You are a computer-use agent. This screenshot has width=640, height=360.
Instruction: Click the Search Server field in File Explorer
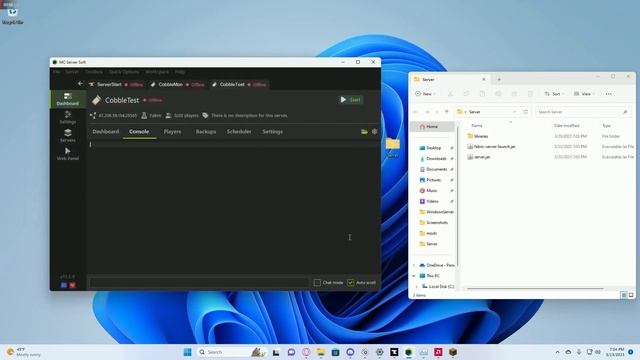click(x=583, y=112)
